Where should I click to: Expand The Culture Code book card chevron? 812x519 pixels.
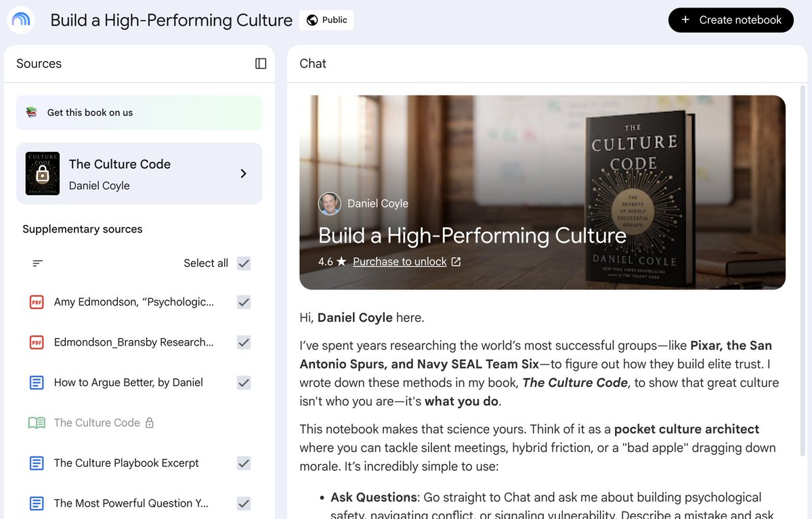[243, 173]
